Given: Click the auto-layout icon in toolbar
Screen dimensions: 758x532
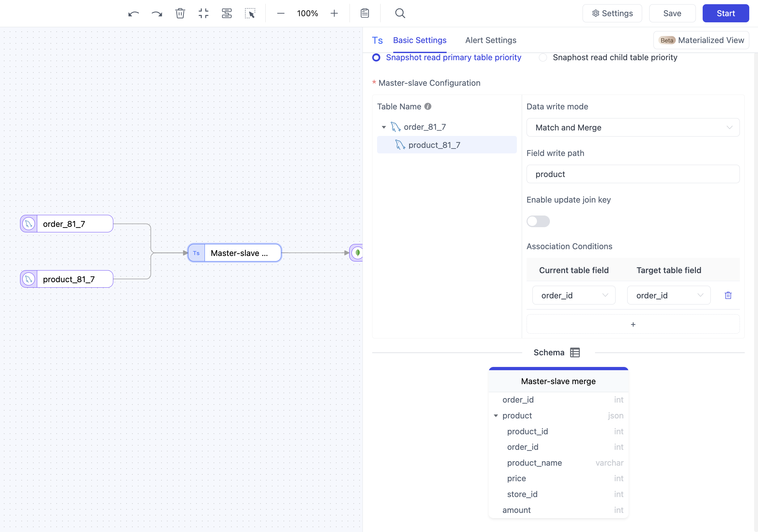Looking at the screenshot, I should point(227,14).
